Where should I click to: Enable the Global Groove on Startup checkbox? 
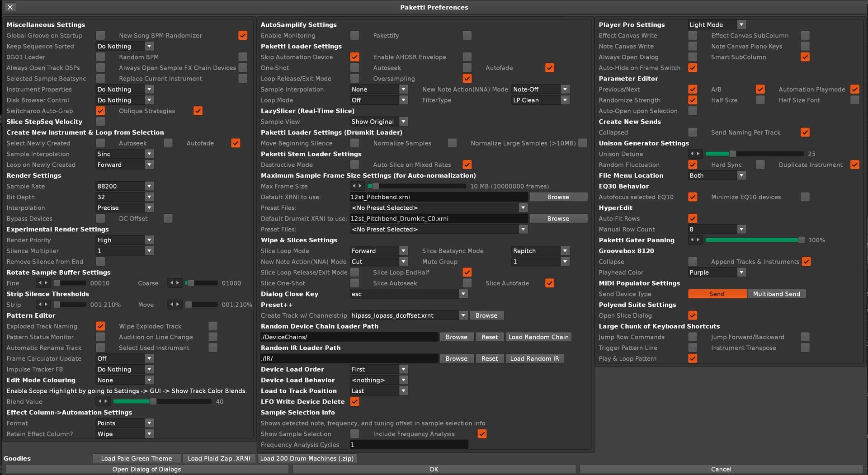click(x=100, y=35)
